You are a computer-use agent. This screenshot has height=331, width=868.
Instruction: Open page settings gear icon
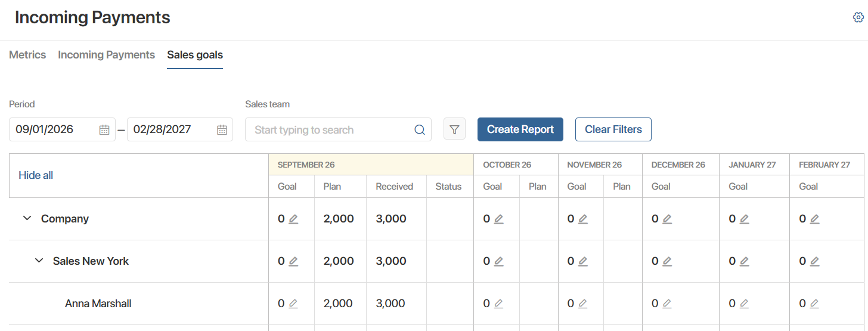pyautogui.click(x=858, y=17)
